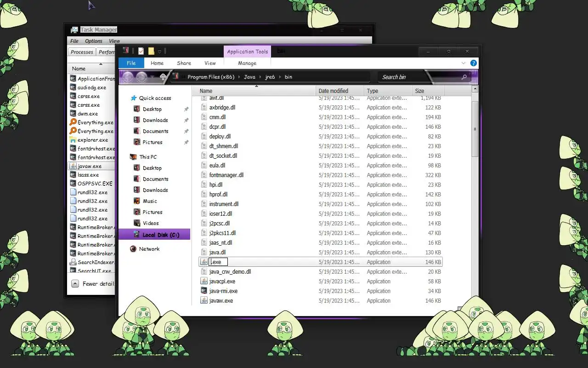Select the dt_socket.dll file icon

(x=204, y=155)
